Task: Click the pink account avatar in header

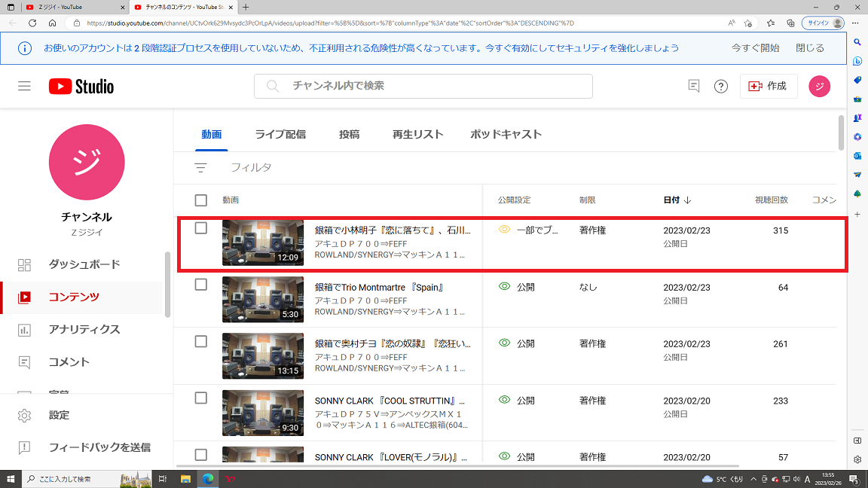Action: pos(819,86)
